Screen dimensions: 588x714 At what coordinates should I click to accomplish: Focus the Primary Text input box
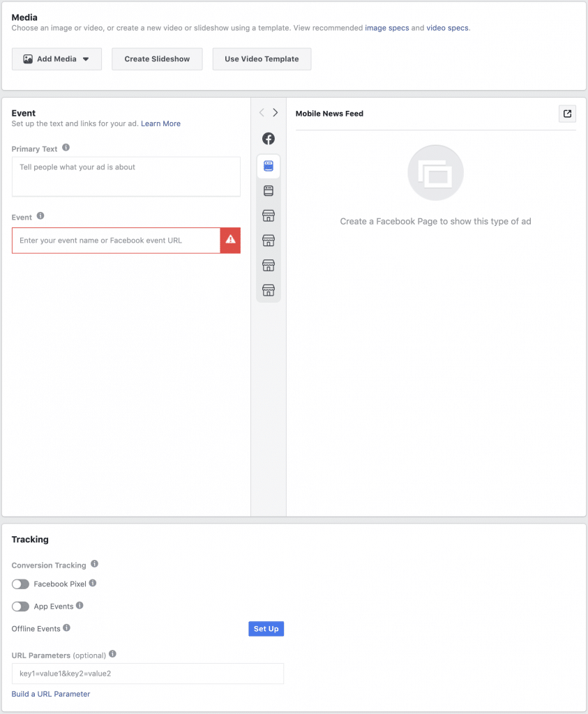pyautogui.click(x=126, y=176)
